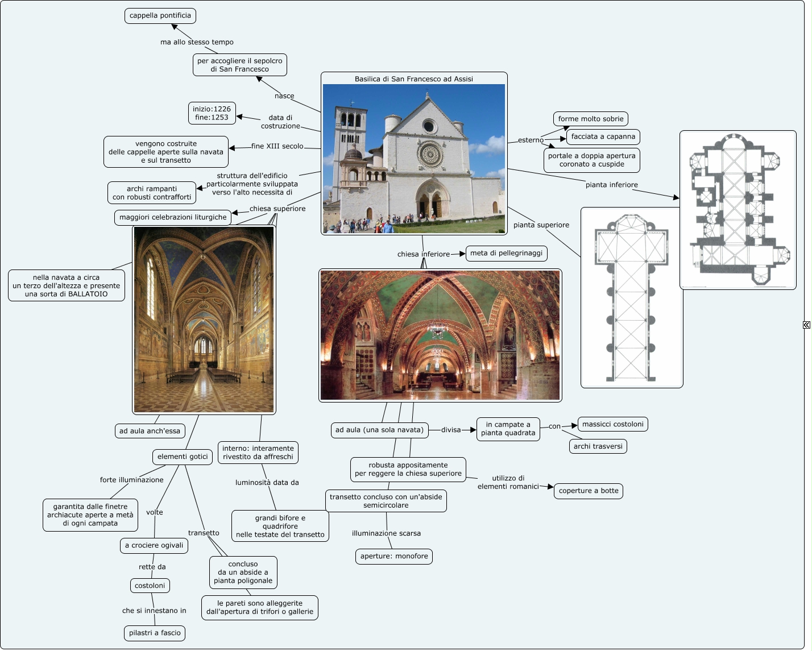Click the 'chiesa superiore' link label
Image resolution: width=812 pixels, height=651 pixels.
[x=277, y=209]
